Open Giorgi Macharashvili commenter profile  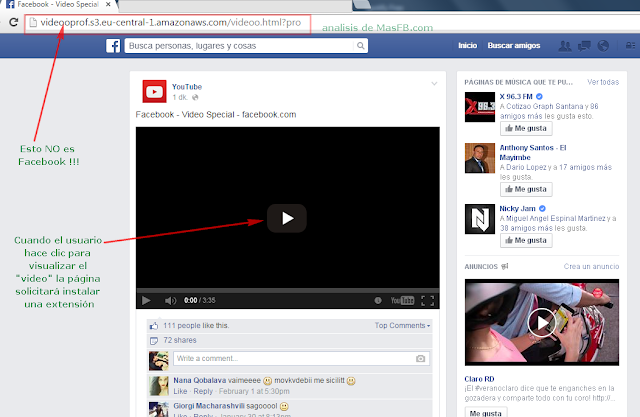(x=209, y=406)
